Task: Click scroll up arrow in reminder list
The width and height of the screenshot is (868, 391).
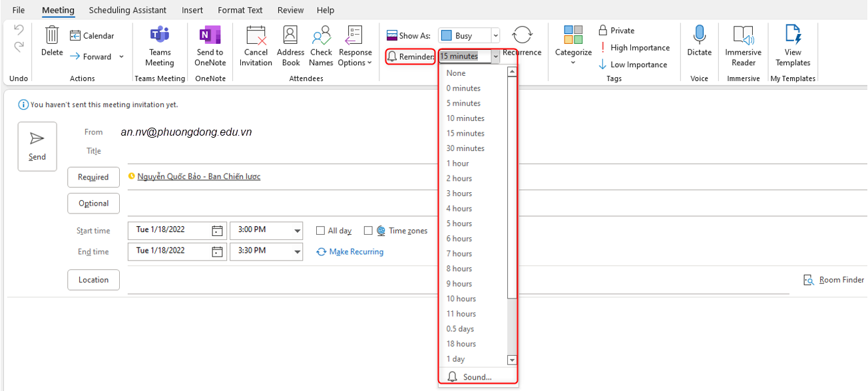Action: tap(512, 72)
